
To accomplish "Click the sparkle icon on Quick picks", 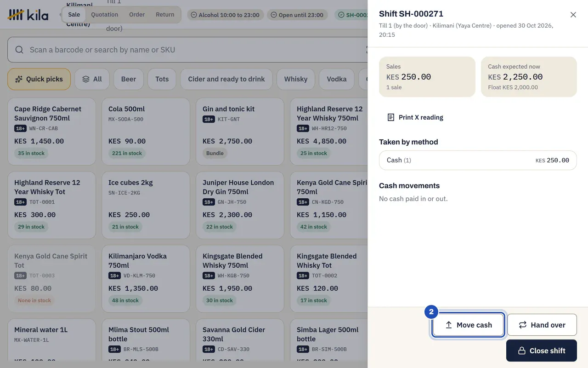I will pos(19,79).
